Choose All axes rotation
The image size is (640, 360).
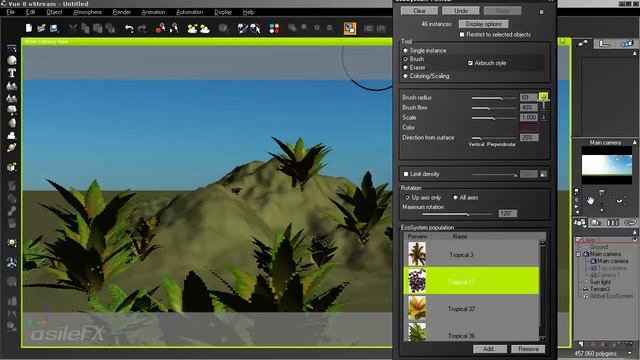456,198
